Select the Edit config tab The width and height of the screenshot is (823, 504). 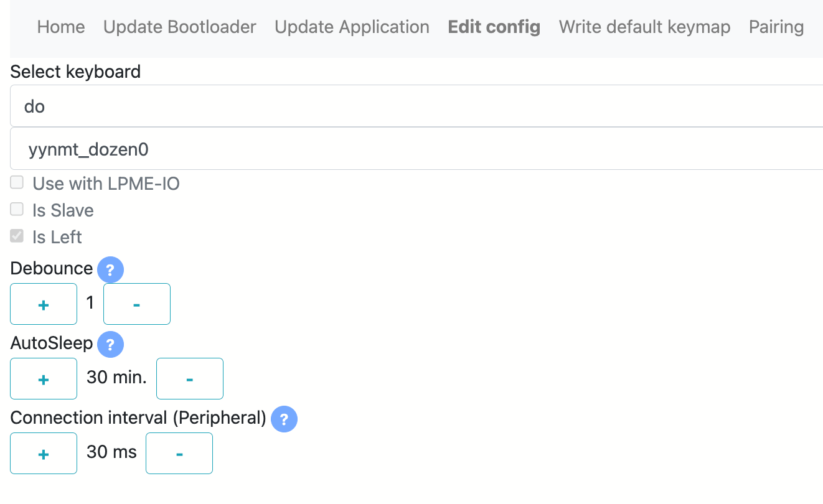pyautogui.click(x=494, y=27)
